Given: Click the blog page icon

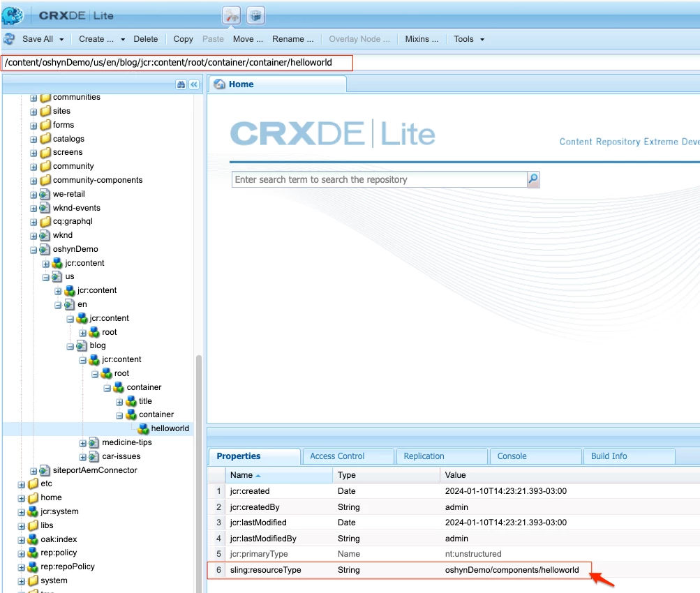Looking at the screenshot, I should [x=81, y=345].
